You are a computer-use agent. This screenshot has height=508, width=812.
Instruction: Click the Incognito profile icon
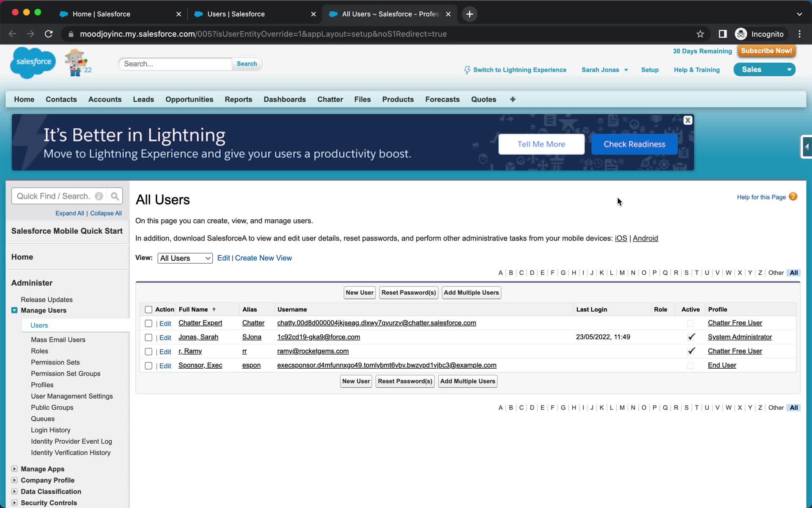[741, 34]
